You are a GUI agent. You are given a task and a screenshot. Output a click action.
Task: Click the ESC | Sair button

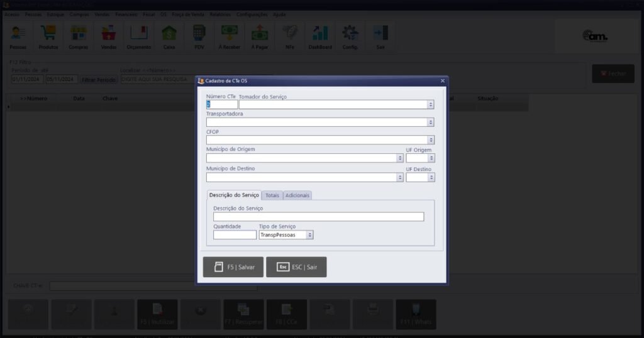296,267
